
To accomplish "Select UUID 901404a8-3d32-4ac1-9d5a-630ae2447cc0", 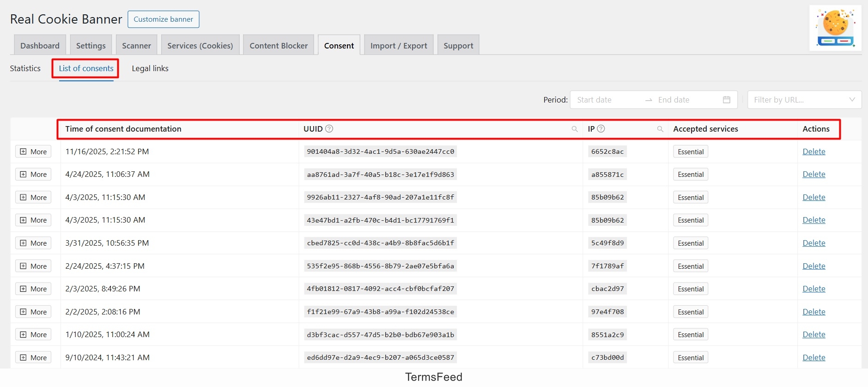I will point(380,151).
